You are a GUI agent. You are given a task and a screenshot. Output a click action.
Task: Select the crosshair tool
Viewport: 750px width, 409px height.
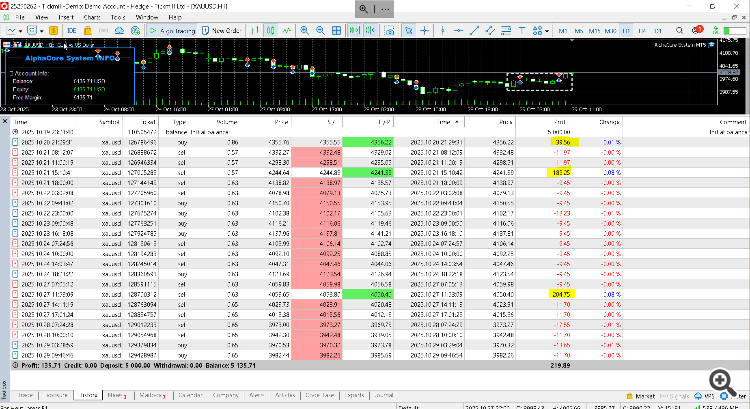tap(424, 31)
